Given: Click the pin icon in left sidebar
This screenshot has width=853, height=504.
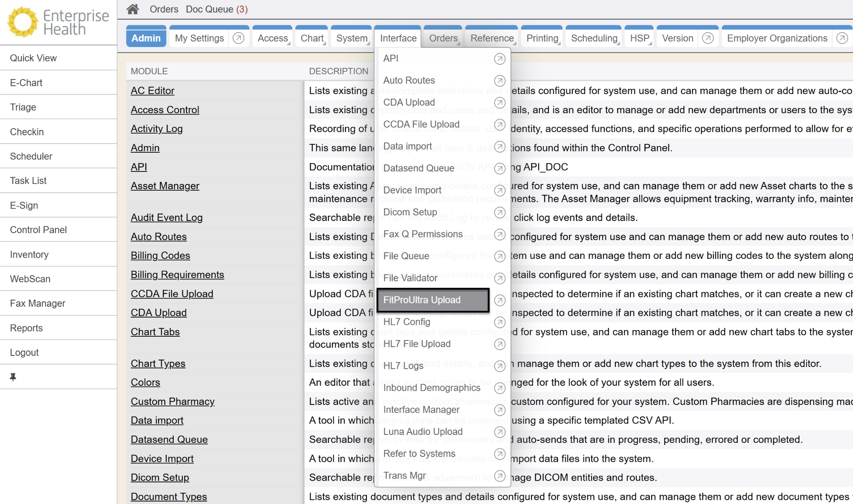Looking at the screenshot, I should coord(13,377).
